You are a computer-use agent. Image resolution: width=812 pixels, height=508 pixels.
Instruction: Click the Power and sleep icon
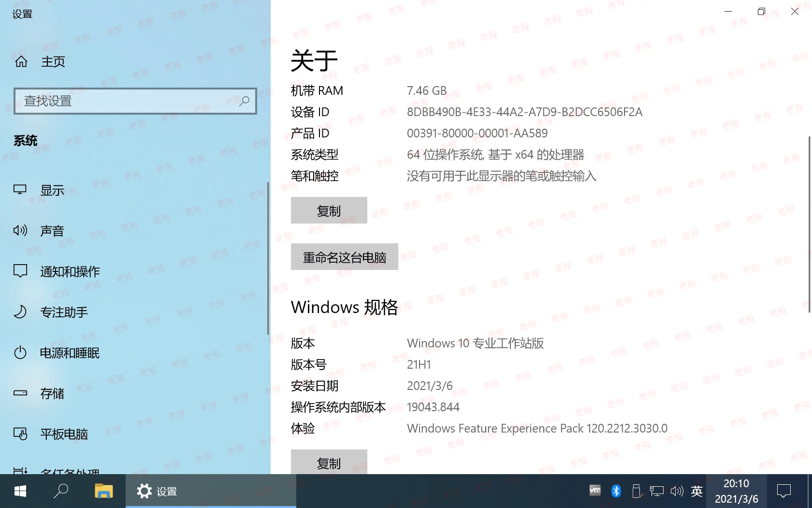pos(20,352)
